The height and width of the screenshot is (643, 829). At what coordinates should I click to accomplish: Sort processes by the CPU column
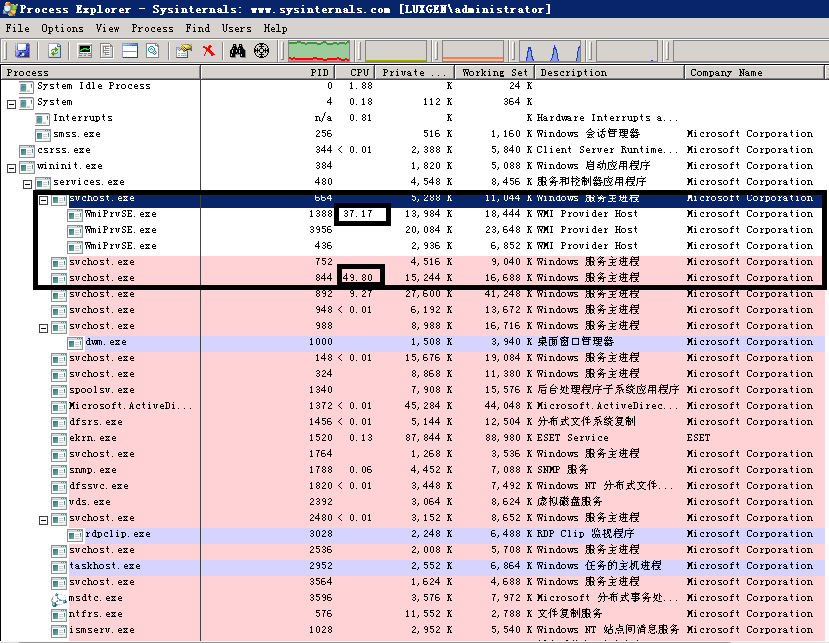pos(357,71)
